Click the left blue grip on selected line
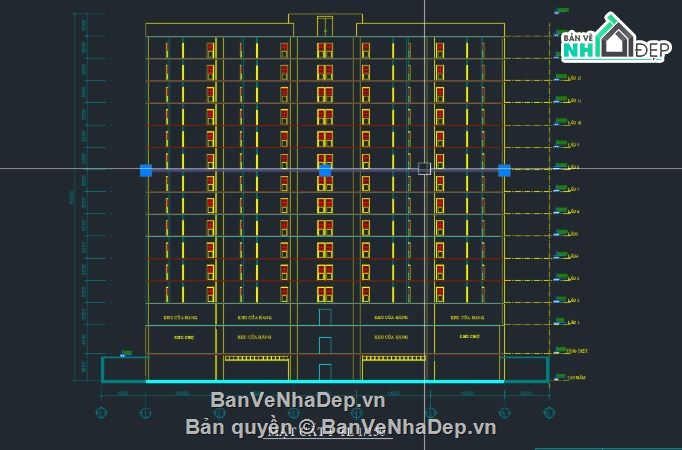This screenshot has width=682, height=450. coord(146,171)
